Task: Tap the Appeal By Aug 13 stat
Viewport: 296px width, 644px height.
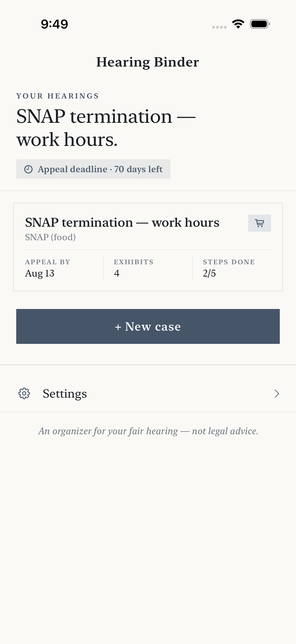Action: [48, 268]
